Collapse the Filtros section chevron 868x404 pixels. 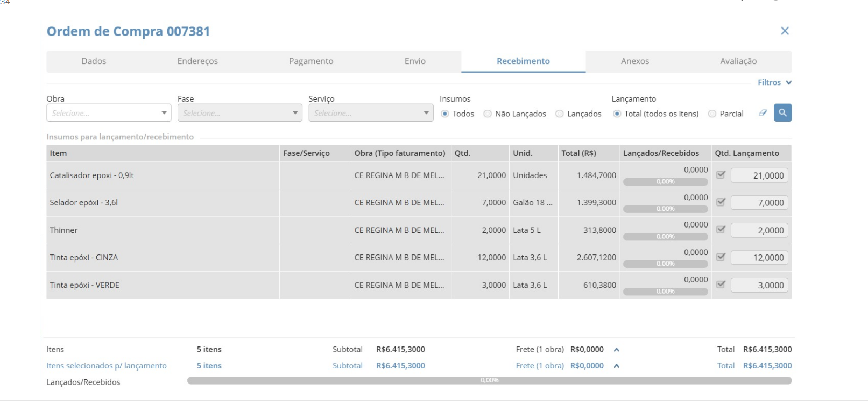tap(788, 83)
